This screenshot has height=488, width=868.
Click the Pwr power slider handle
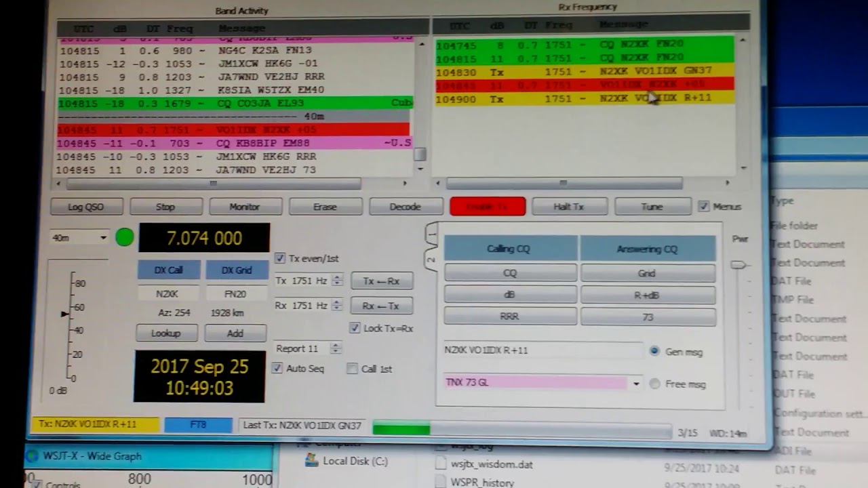click(738, 265)
